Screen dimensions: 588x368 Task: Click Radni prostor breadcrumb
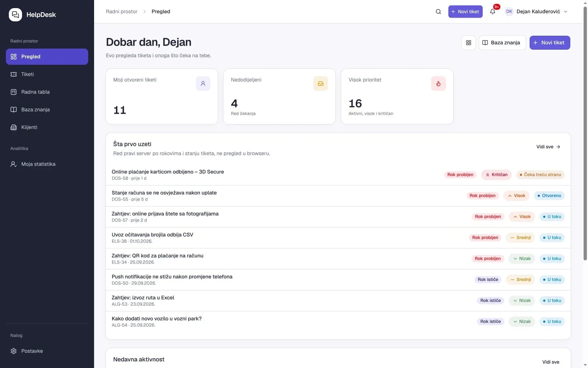click(x=122, y=12)
